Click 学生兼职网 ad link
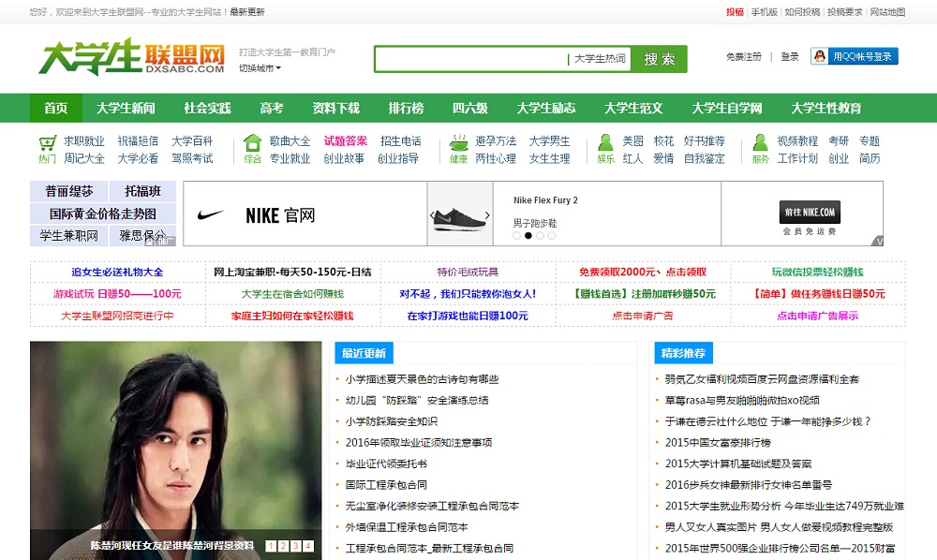The height and width of the screenshot is (560, 937). click(x=69, y=236)
